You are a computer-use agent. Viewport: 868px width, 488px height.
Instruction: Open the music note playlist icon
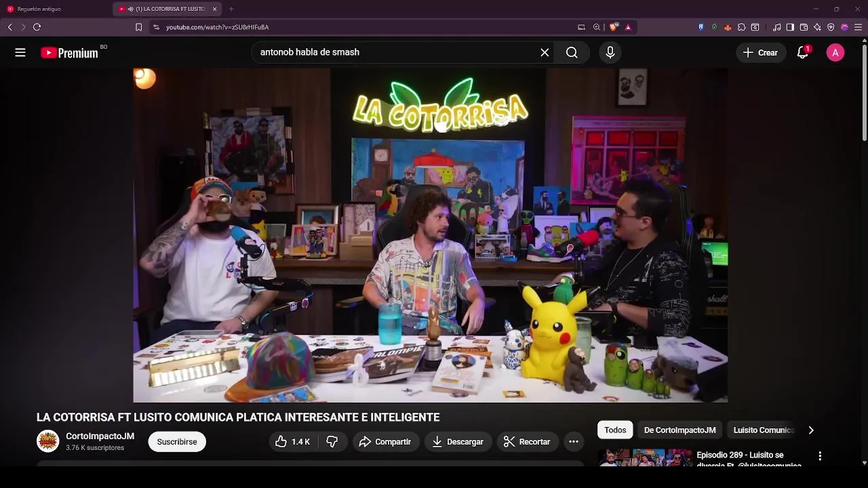[x=777, y=27]
